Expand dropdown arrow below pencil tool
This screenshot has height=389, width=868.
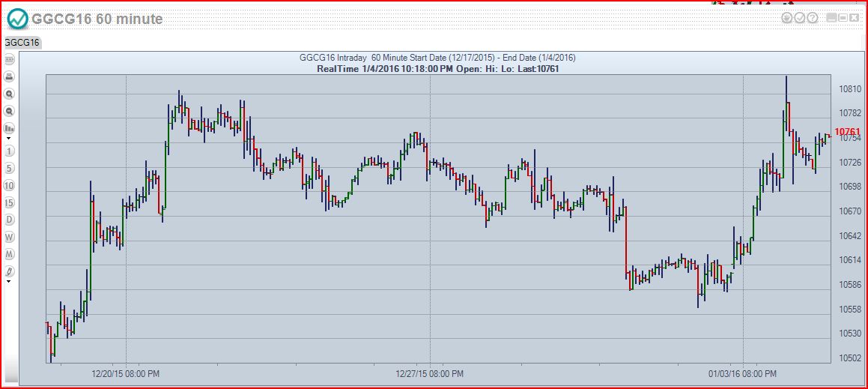(x=9, y=282)
